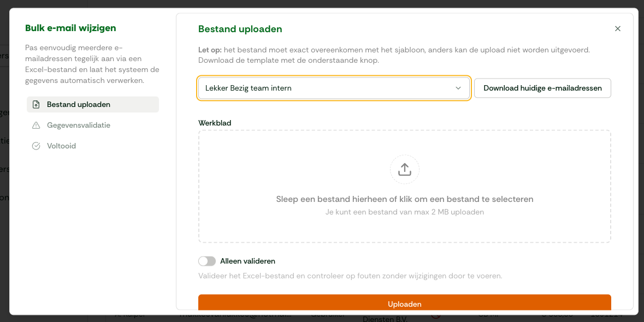Close the Bestand uploaden dialog with X
The width and height of the screenshot is (644, 322).
[618, 29]
